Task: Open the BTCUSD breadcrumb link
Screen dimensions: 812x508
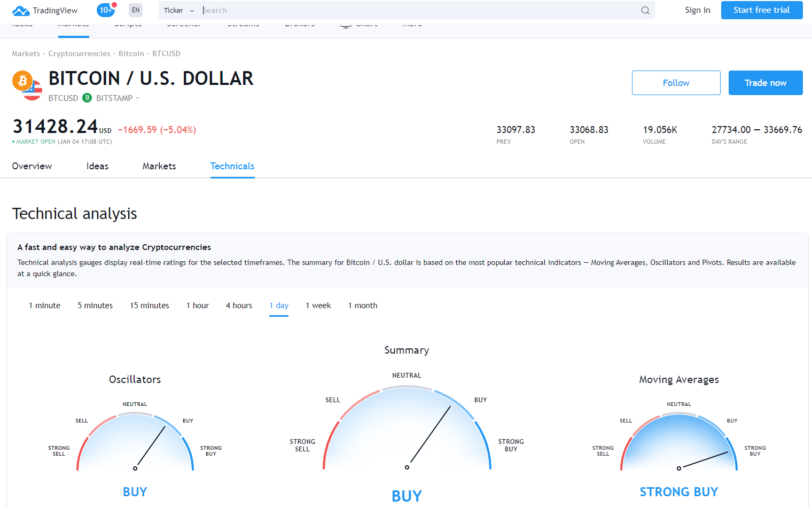Action: pyautogui.click(x=166, y=53)
